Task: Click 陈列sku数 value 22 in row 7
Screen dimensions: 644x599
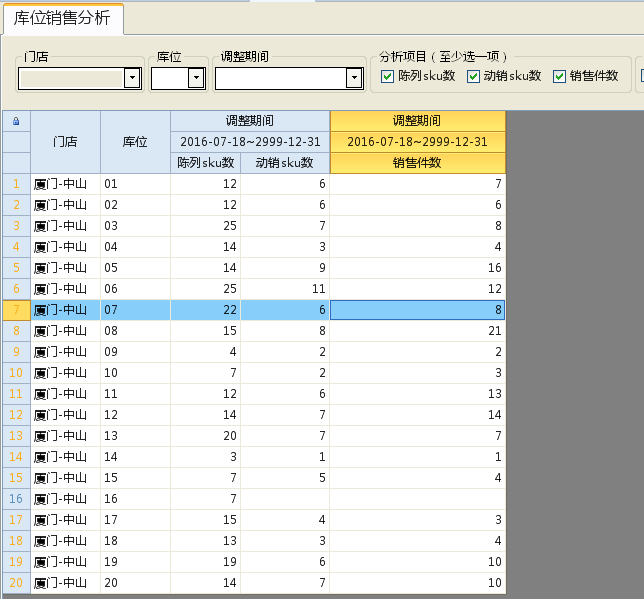Action: coord(205,310)
